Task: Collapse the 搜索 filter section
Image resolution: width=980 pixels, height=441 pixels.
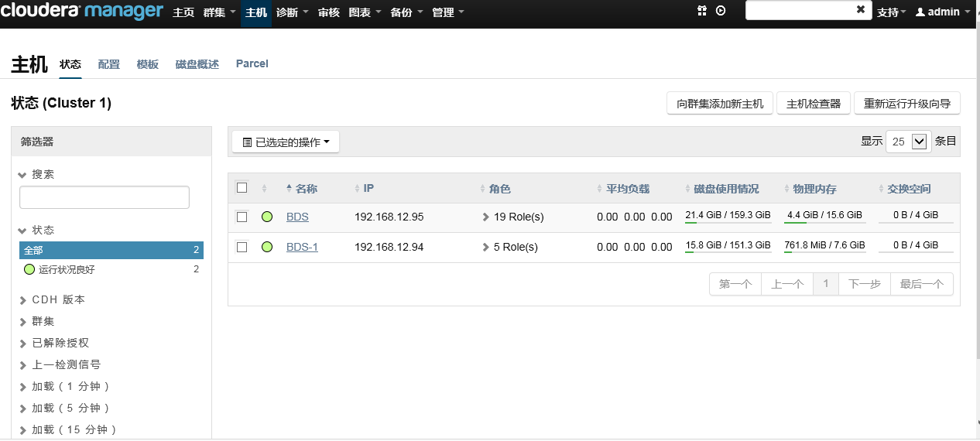Action: click(37, 174)
